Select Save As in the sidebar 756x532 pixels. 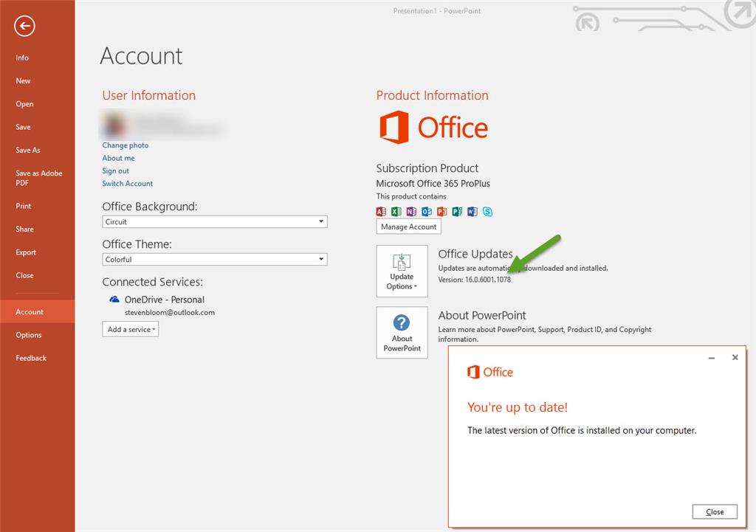pos(28,151)
